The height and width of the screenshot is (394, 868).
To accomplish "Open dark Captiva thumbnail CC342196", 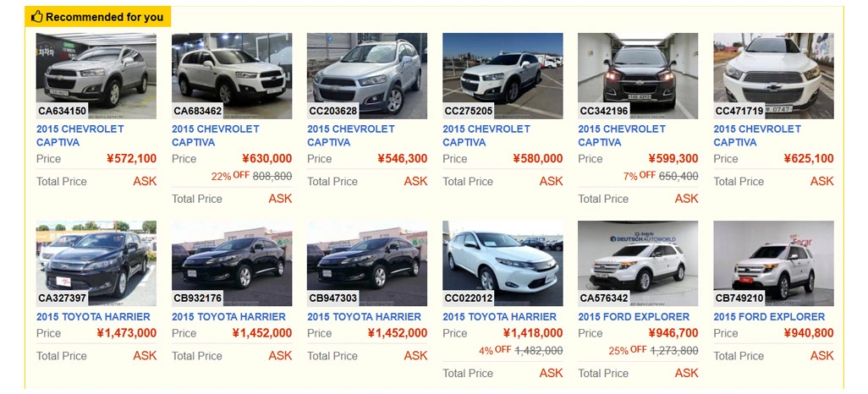I will click(x=637, y=74).
